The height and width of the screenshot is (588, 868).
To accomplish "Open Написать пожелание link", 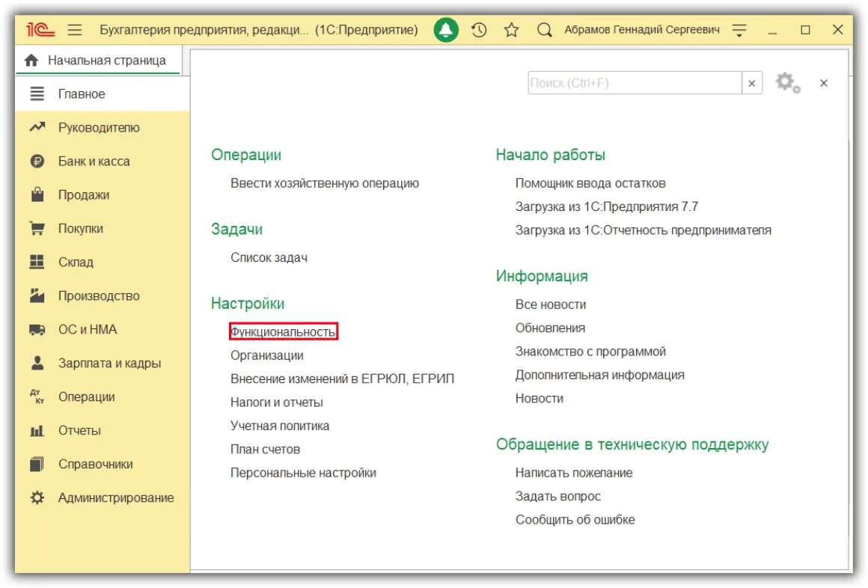I will tap(573, 473).
